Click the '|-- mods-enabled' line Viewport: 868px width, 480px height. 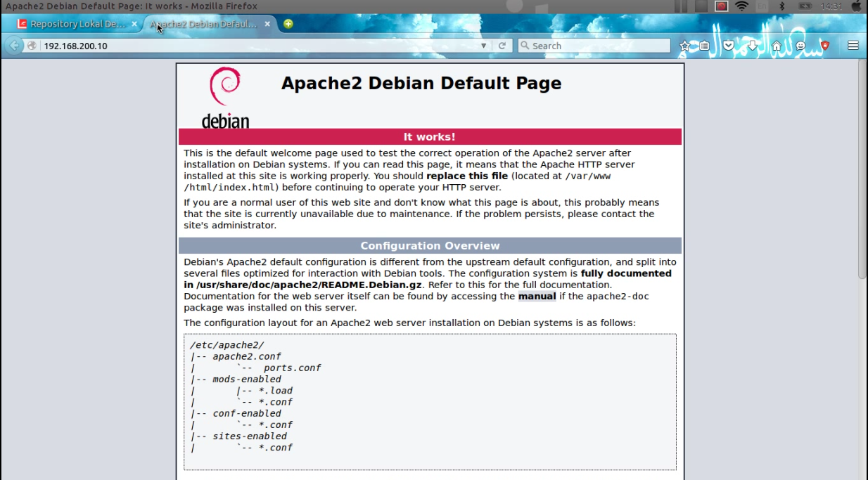coord(236,379)
